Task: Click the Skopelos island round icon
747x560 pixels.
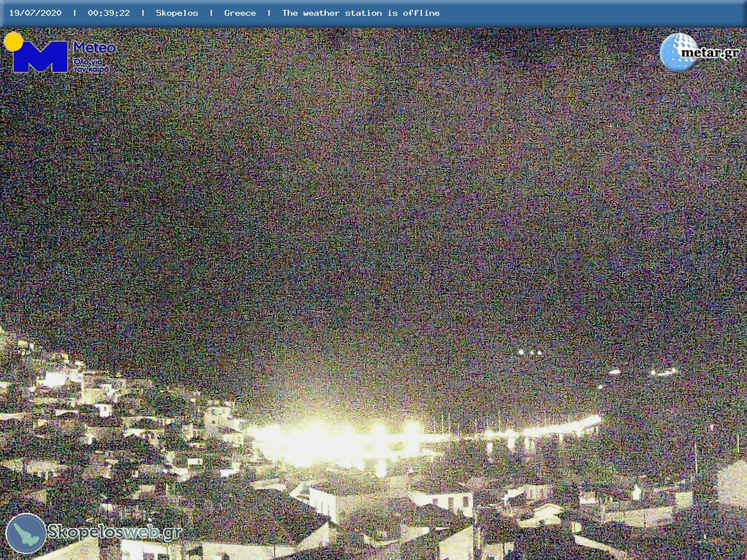Action: click(26, 533)
